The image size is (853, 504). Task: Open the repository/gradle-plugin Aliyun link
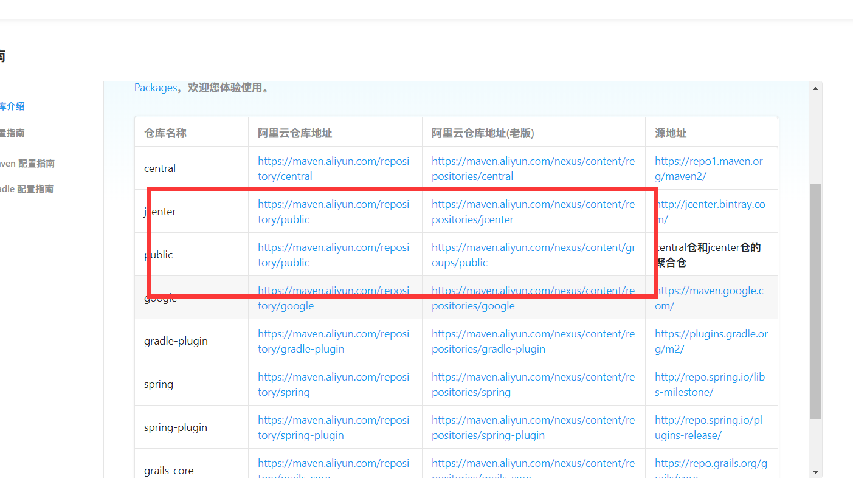[x=333, y=341]
